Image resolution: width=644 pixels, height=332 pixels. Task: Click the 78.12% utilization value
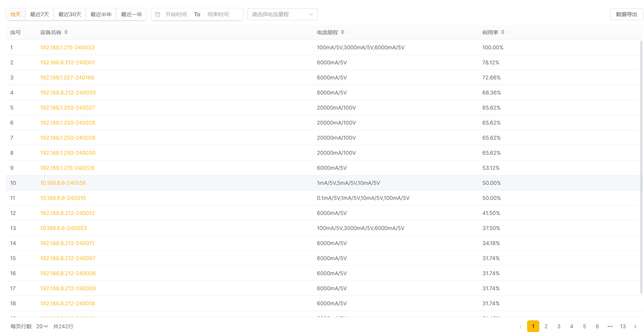[491, 62]
